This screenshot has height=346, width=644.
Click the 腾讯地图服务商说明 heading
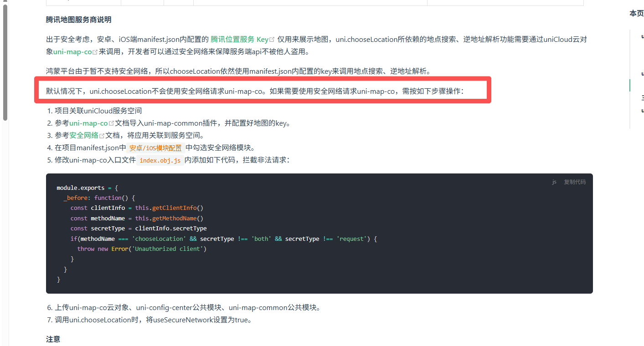coord(78,20)
